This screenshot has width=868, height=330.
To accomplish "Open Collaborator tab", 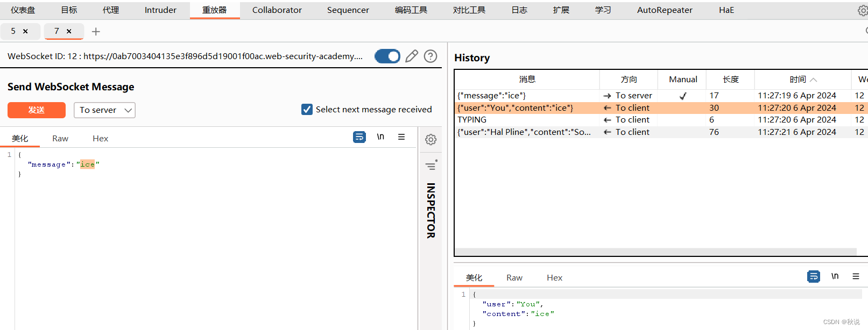I will (x=277, y=10).
